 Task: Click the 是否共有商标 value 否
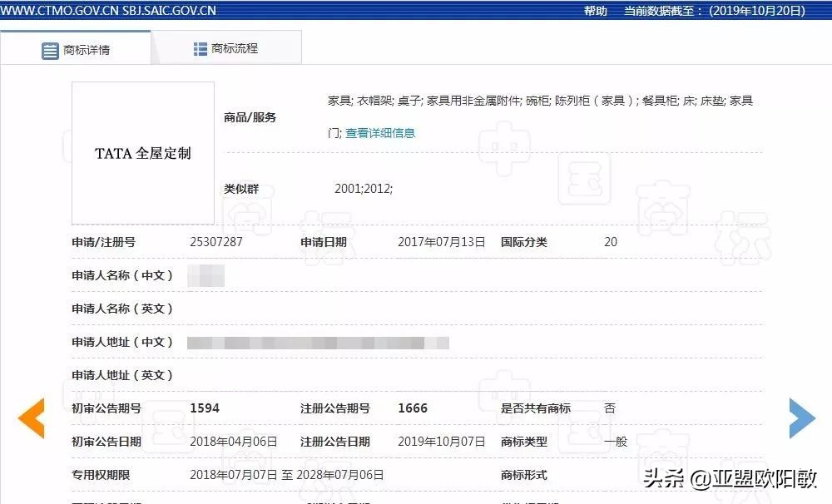pyautogui.click(x=610, y=408)
